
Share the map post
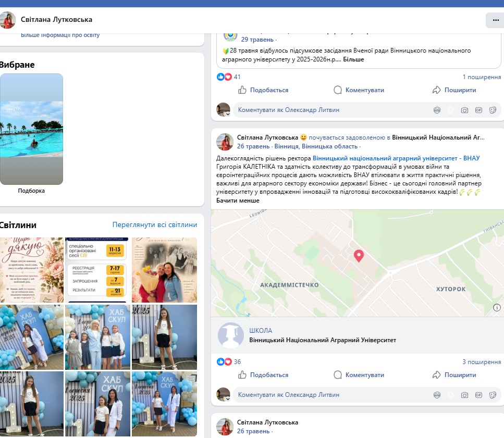point(454,375)
